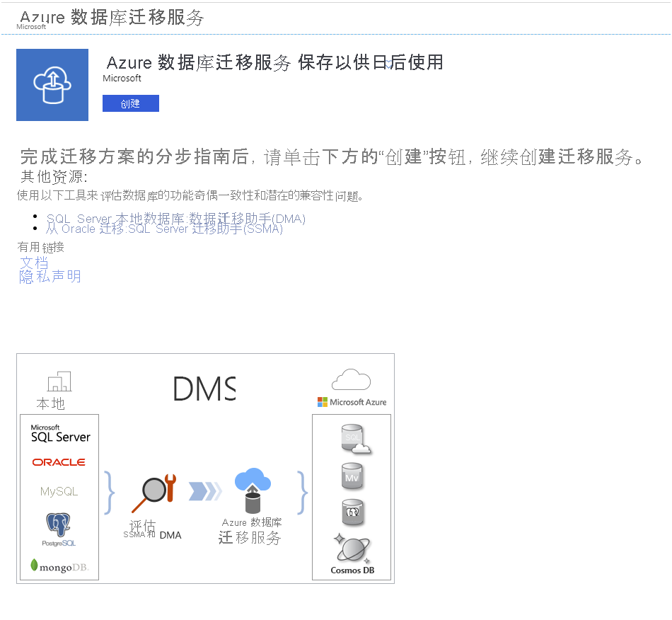
Task: Open the SQL Server 数据迁移助手(DMA) link
Action: click(x=175, y=218)
